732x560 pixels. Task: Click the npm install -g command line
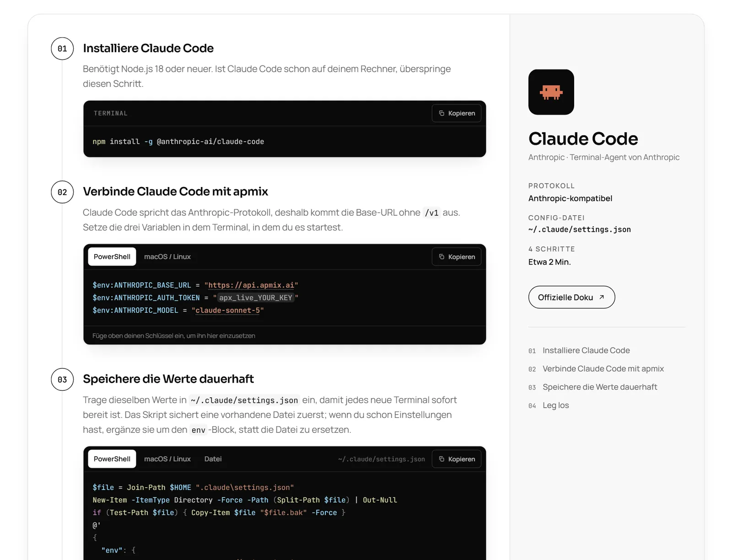[x=178, y=142]
